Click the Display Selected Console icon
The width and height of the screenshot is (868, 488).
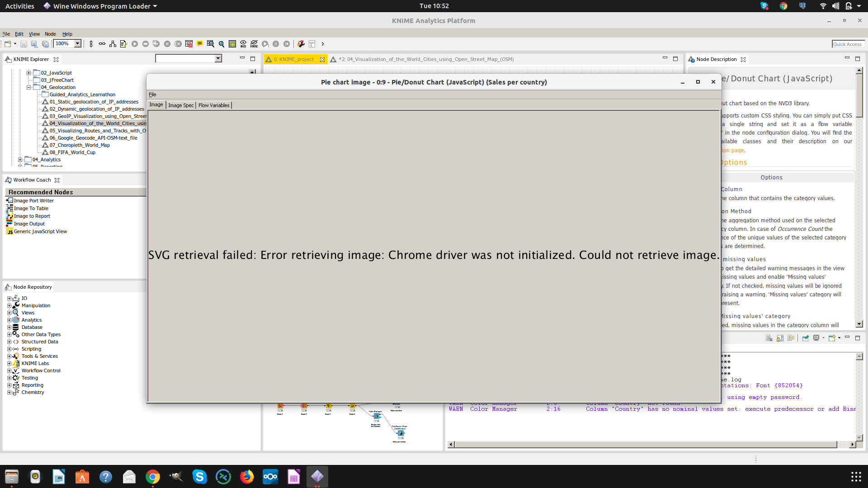click(816, 338)
